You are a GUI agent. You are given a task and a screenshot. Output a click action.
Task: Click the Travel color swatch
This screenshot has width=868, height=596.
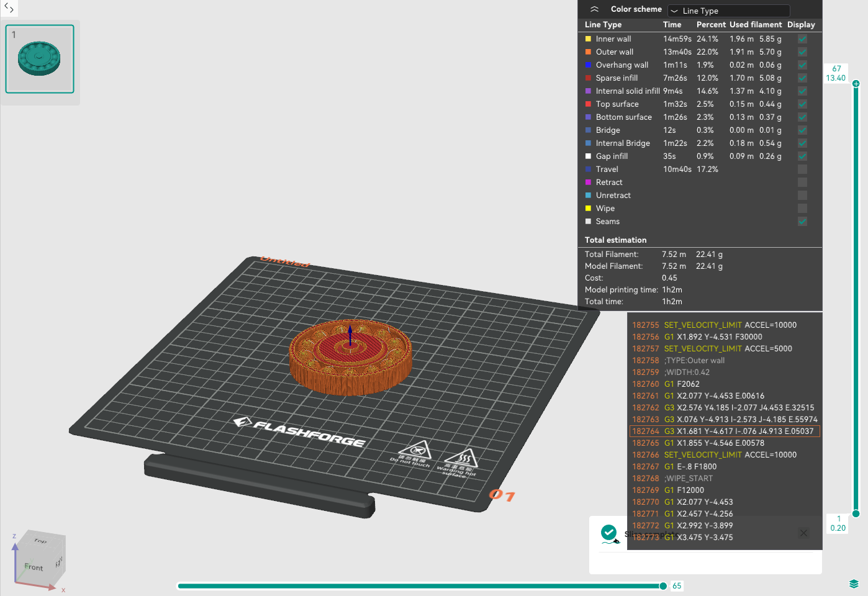[588, 169]
